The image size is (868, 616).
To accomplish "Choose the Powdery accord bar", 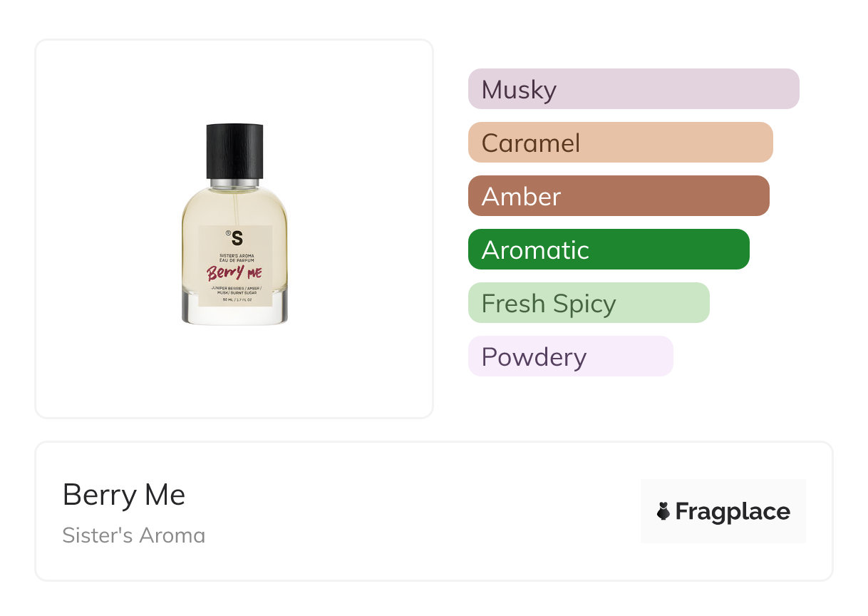I will pos(570,356).
